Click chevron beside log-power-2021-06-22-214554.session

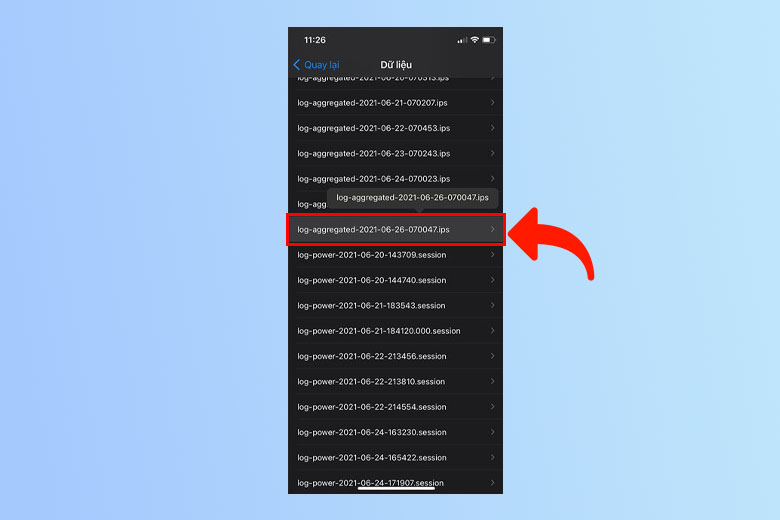coord(492,407)
